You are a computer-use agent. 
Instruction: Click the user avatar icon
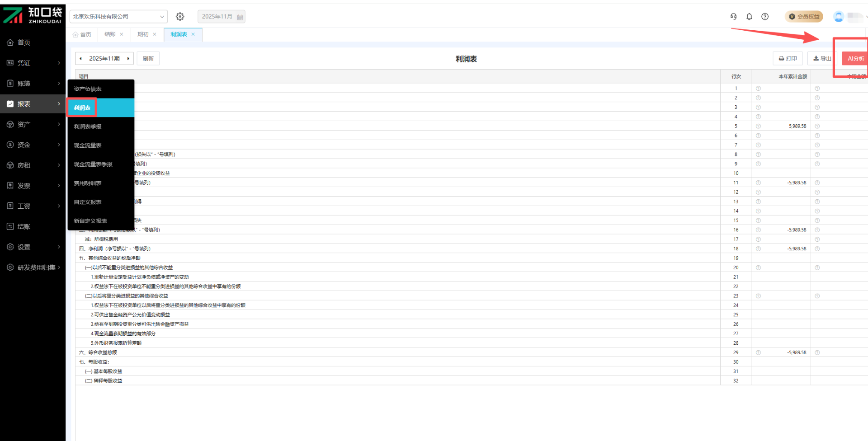(839, 17)
